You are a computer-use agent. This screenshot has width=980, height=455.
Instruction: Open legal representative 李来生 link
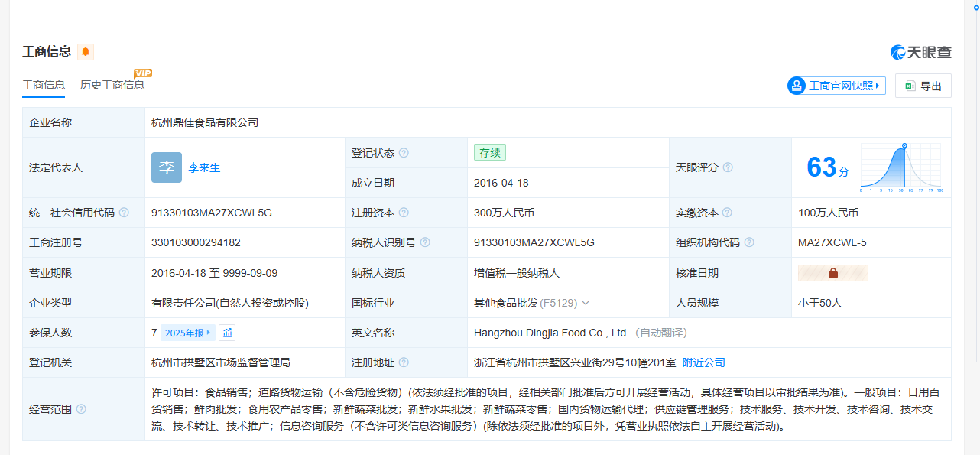[x=204, y=167]
